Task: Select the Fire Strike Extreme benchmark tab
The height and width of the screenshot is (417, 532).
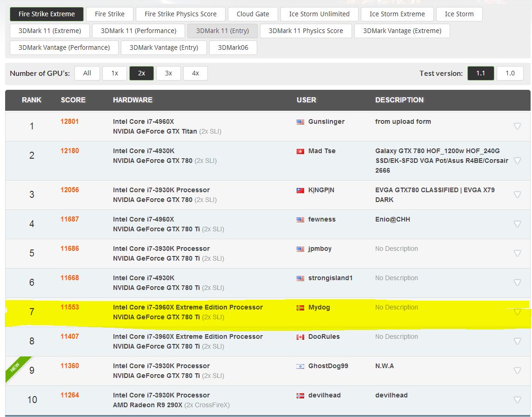Action: 47,14
